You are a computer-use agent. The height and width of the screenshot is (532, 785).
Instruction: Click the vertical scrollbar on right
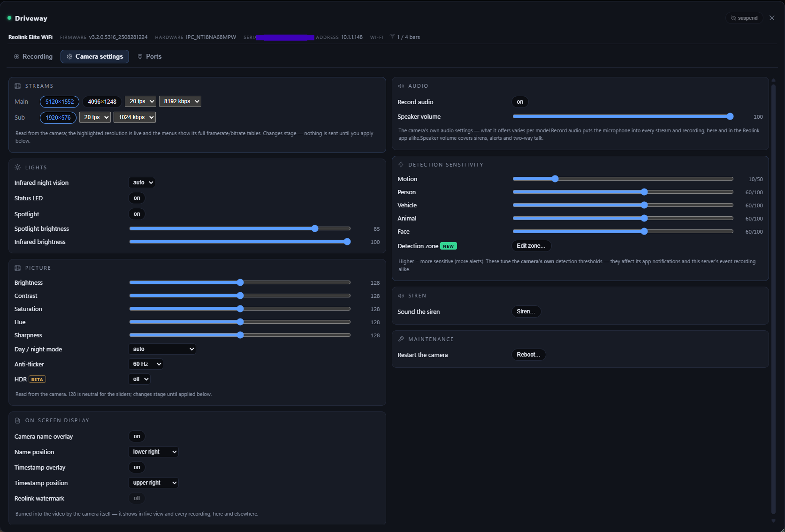pyautogui.click(x=773, y=299)
